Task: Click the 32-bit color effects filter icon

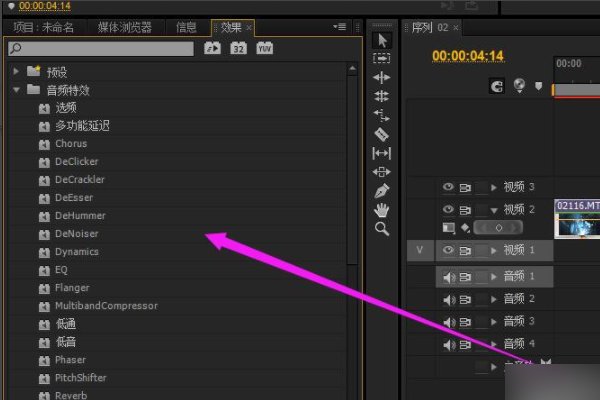Action: [x=239, y=48]
